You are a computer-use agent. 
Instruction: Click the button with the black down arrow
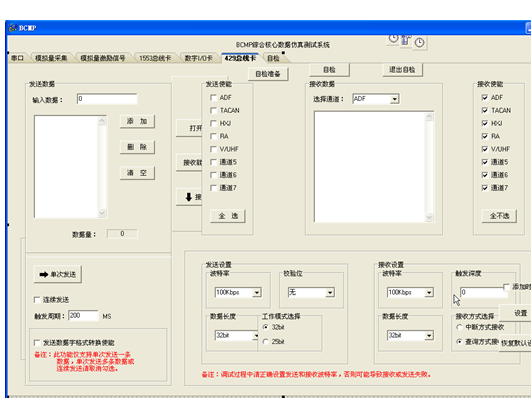click(189, 197)
